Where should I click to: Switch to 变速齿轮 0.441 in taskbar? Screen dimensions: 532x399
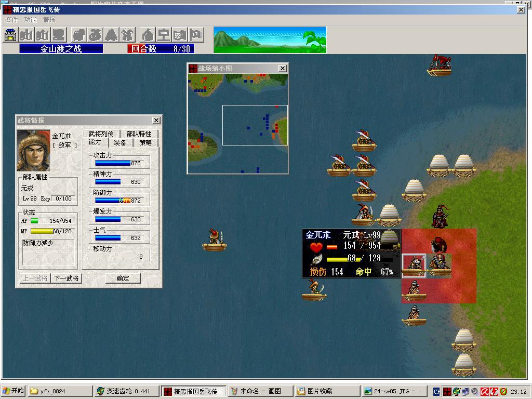127,391
